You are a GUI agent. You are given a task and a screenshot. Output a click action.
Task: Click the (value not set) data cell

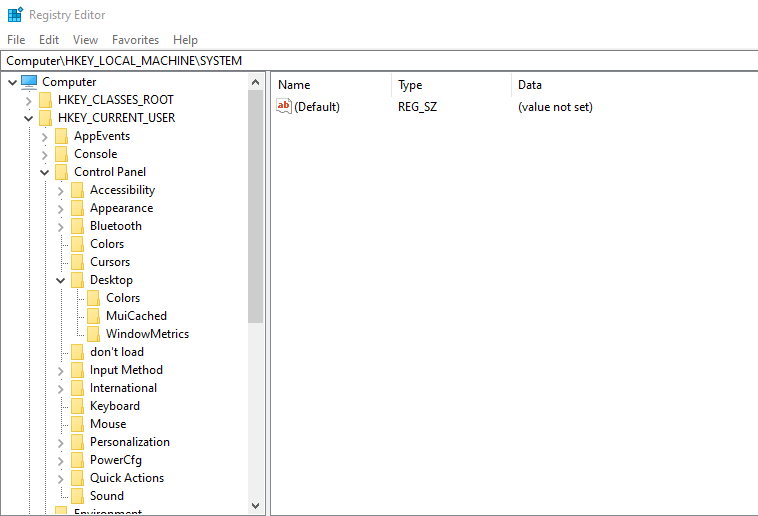click(555, 107)
